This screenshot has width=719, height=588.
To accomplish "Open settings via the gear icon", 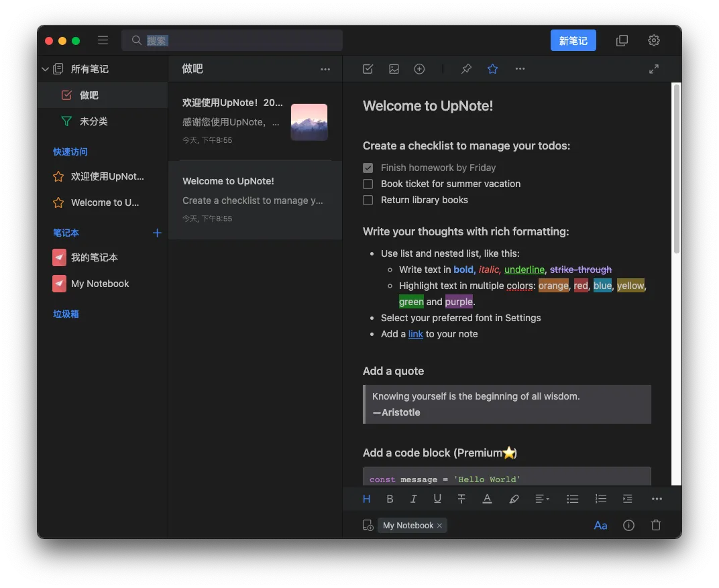I will point(654,40).
